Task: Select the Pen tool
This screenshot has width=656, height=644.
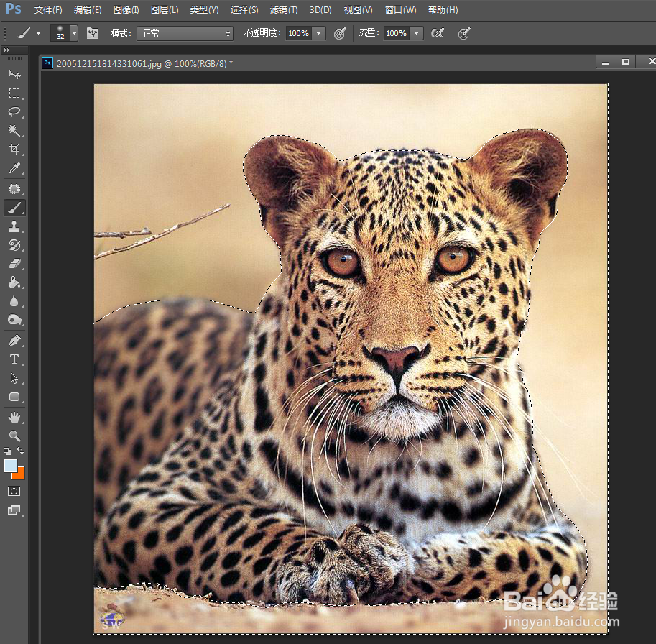Action: pyautogui.click(x=14, y=341)
